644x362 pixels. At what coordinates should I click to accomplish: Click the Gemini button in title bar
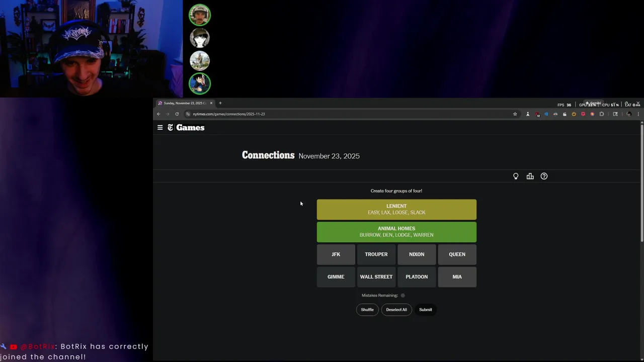(594, 103)
